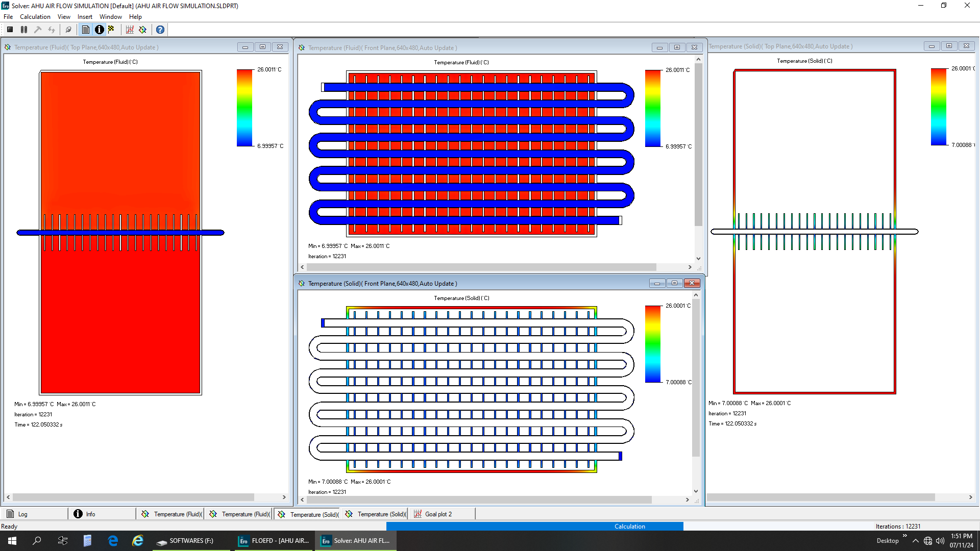Viewport: 980px width, 551px height.
Task: Click the grey magnifier-like toolbar icon
Action: coord(68,30)
